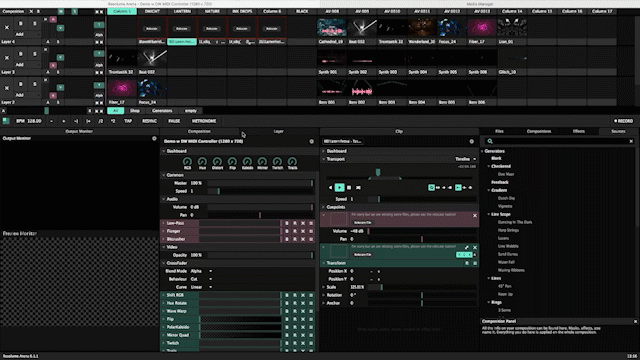
Task: Click the Twitch dashboard knob
Action: pos(277,162)
